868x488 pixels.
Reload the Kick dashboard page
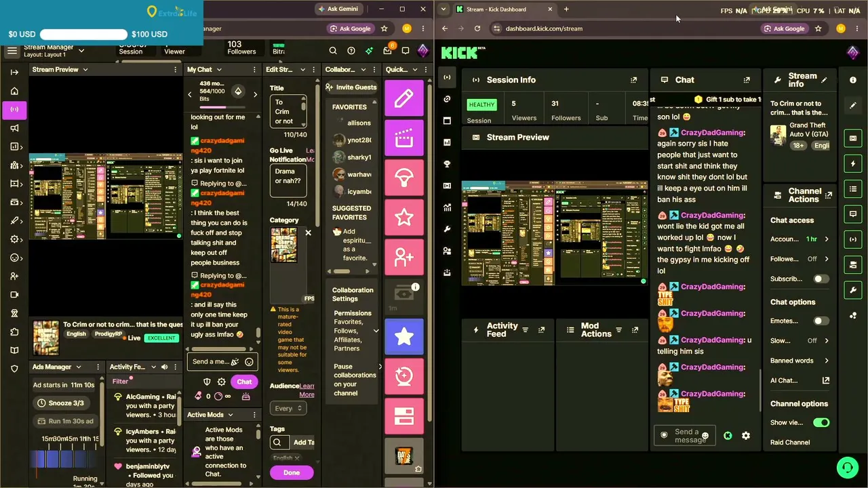coord(477,28)
